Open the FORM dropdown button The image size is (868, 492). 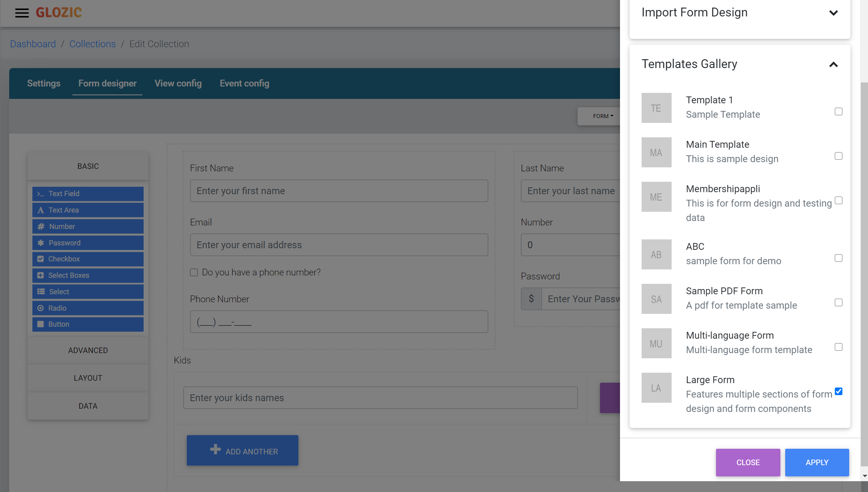coord(603,116)
